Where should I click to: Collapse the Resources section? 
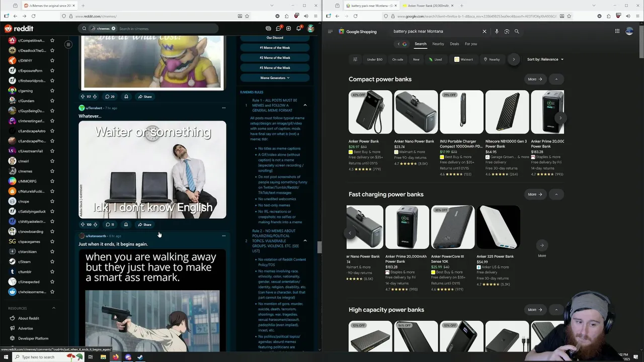pos(53,308)
